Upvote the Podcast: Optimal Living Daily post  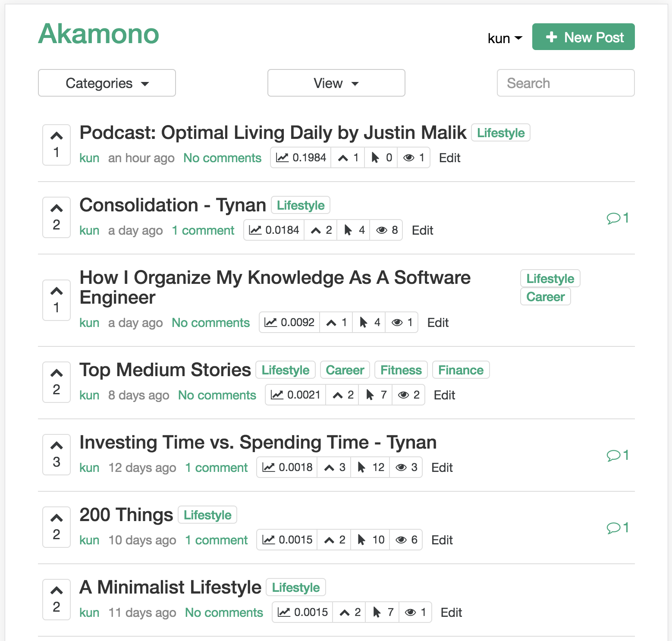(x=56, y=135)
